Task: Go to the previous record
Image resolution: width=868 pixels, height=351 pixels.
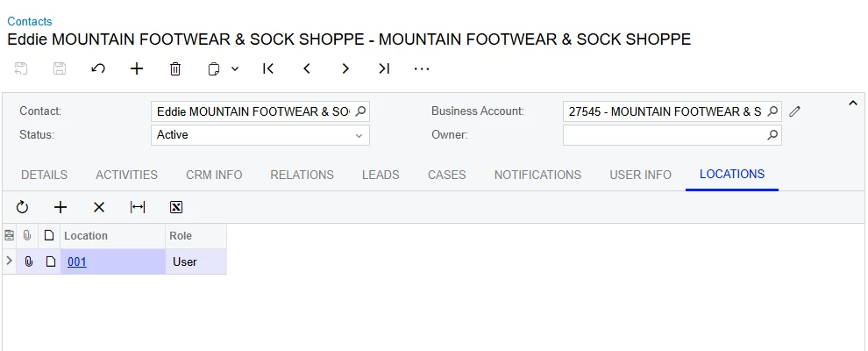Action: click(x=307, y=68)
